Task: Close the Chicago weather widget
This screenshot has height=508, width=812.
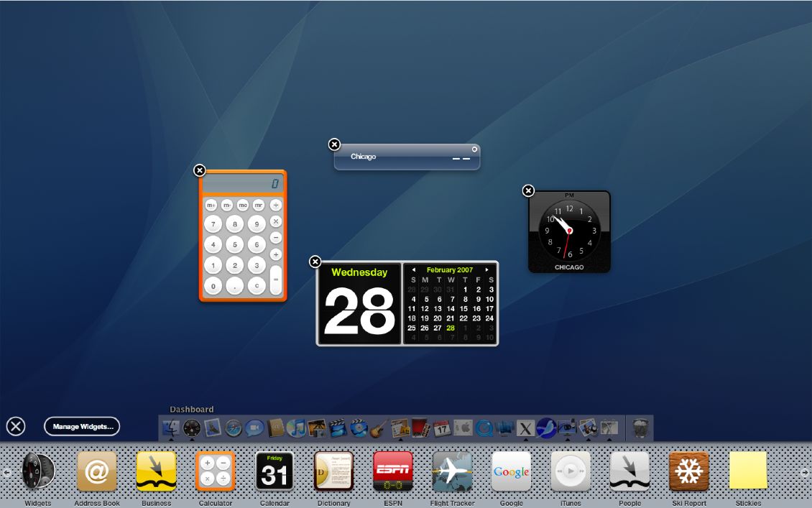Action: (x=335, y=144)
